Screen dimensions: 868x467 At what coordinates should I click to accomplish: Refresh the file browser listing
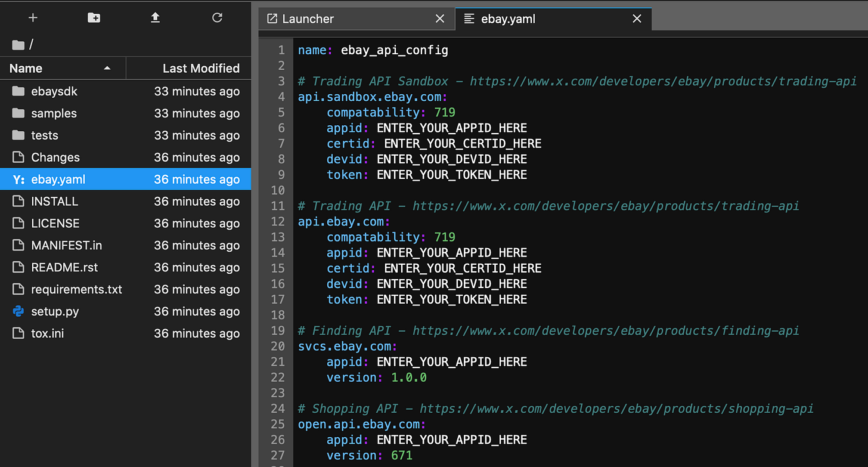coord(217,17)
